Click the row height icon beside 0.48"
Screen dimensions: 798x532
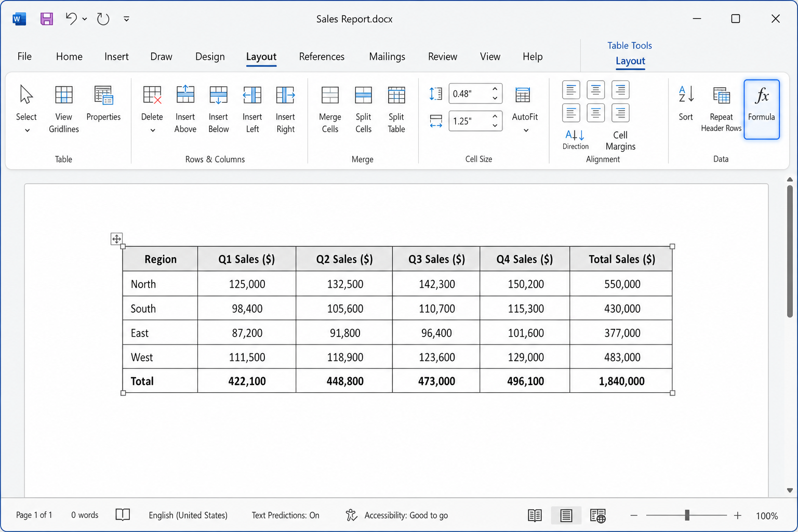(x=435, y=94)
